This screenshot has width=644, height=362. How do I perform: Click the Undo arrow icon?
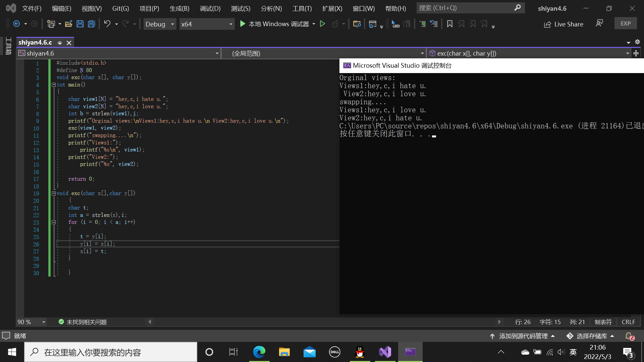[107, 24]
